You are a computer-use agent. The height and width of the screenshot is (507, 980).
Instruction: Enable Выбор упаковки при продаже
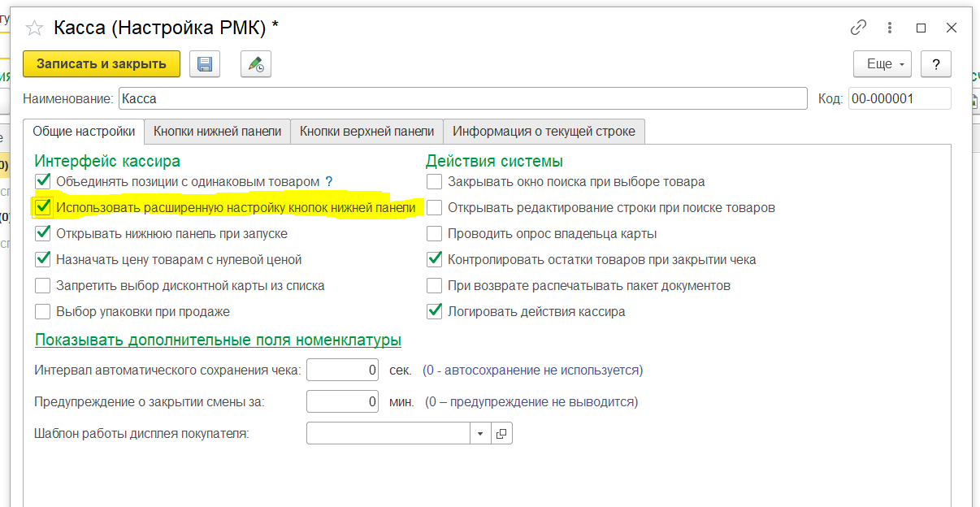click(43, 312)
